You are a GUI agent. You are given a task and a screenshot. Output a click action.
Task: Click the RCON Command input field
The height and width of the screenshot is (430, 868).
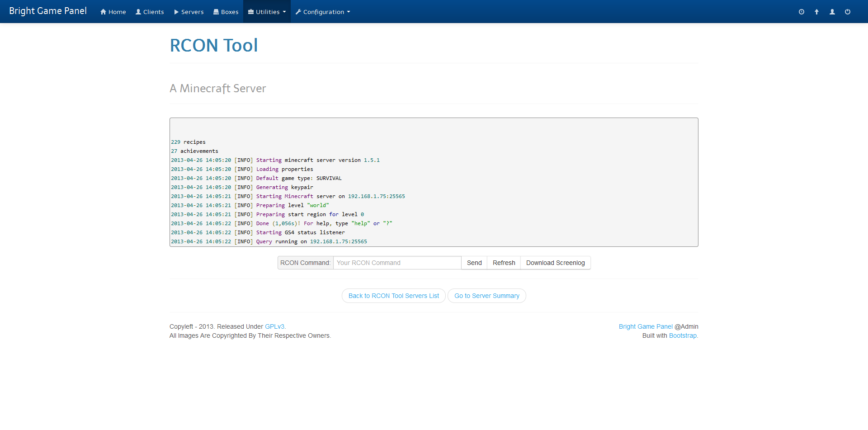[396, 263]
